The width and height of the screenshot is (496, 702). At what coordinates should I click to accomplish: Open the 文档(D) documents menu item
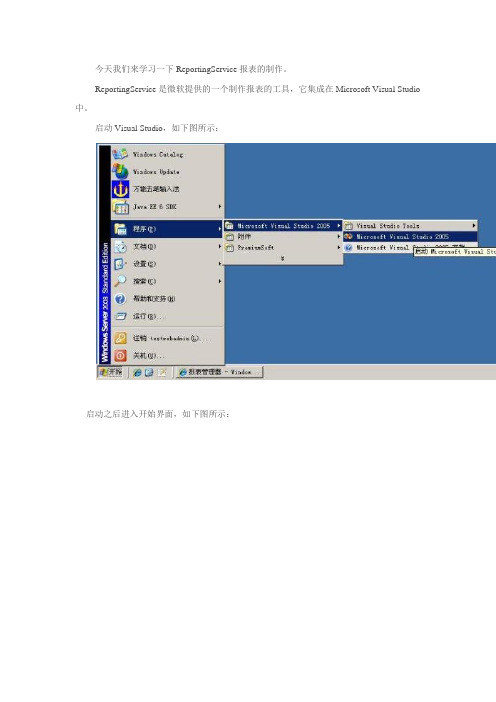(x=167, y=246)
